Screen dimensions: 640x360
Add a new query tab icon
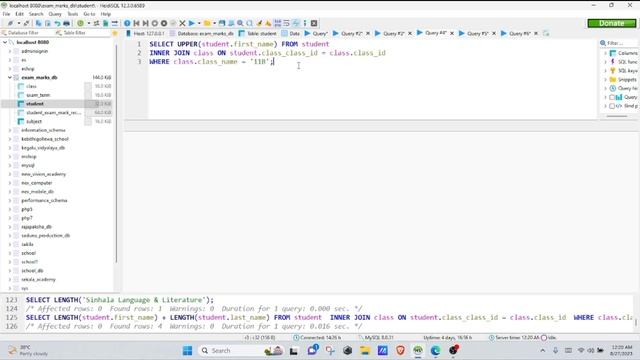tap(546, 33)
